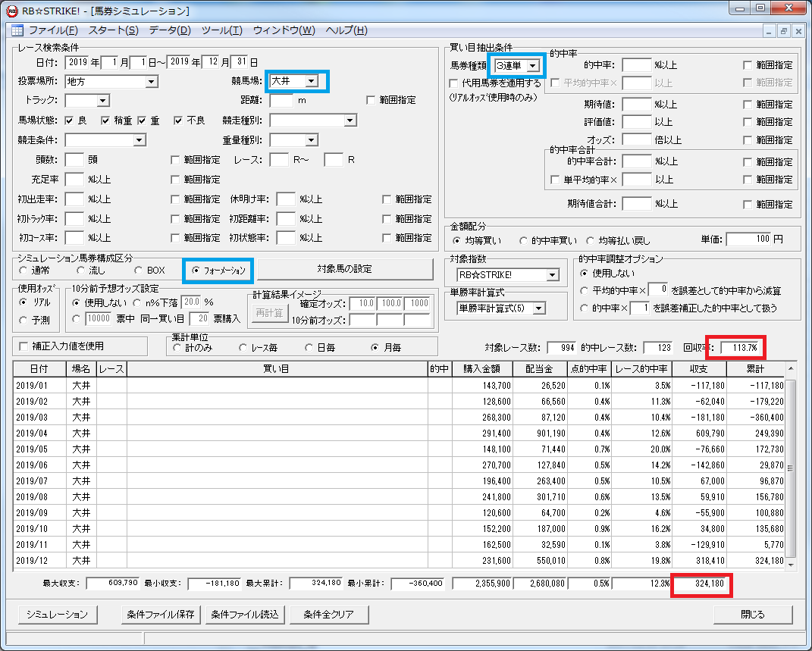Image resolution: width=812 pixels, height=651 pixels.
Task: Expand the 対象指数 dropdown showing RB☆STRIKE!
Action: (553, 275)
